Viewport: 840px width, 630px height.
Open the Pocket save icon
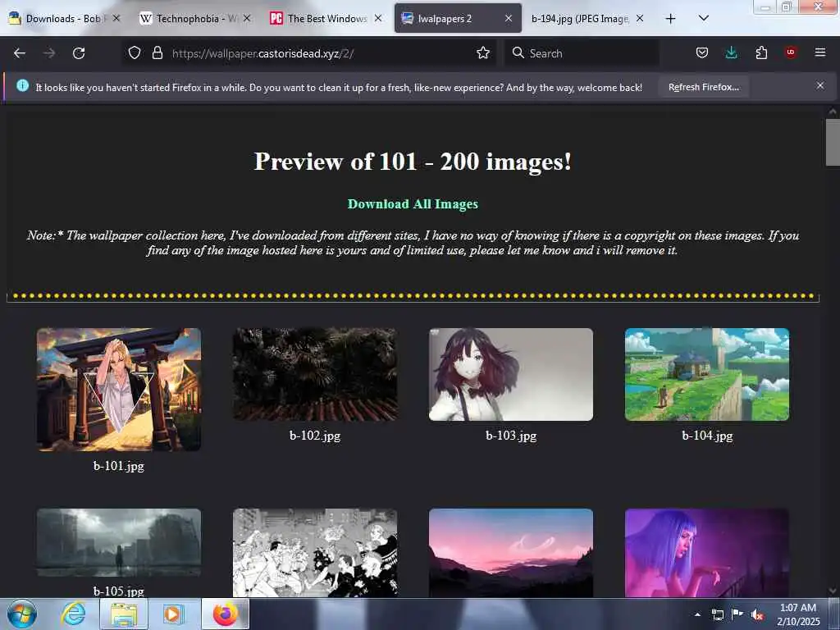[702, 52]
